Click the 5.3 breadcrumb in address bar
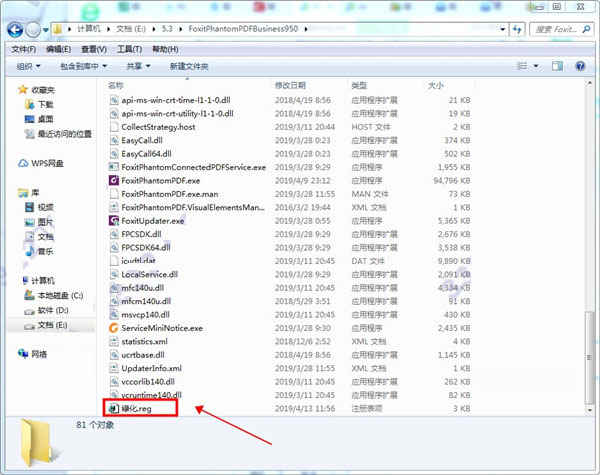 coord(167,29)
